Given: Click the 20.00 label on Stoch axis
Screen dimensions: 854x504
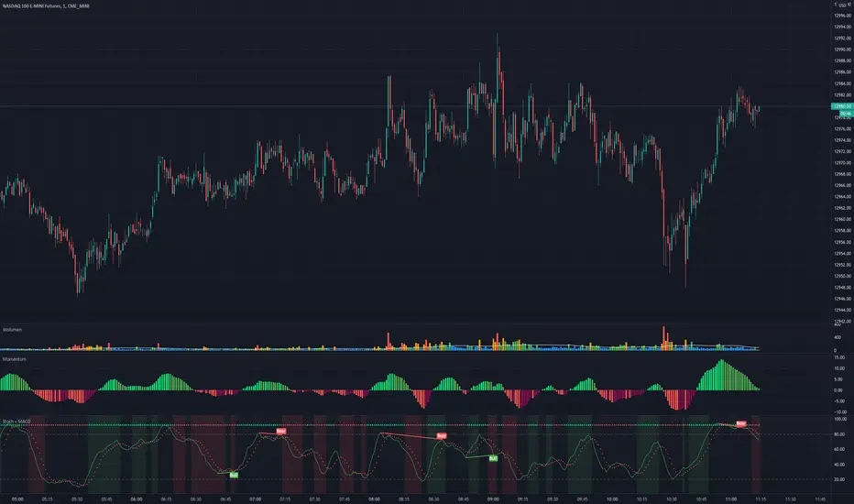Looking at the screenshot, I should tap(840, 479).
